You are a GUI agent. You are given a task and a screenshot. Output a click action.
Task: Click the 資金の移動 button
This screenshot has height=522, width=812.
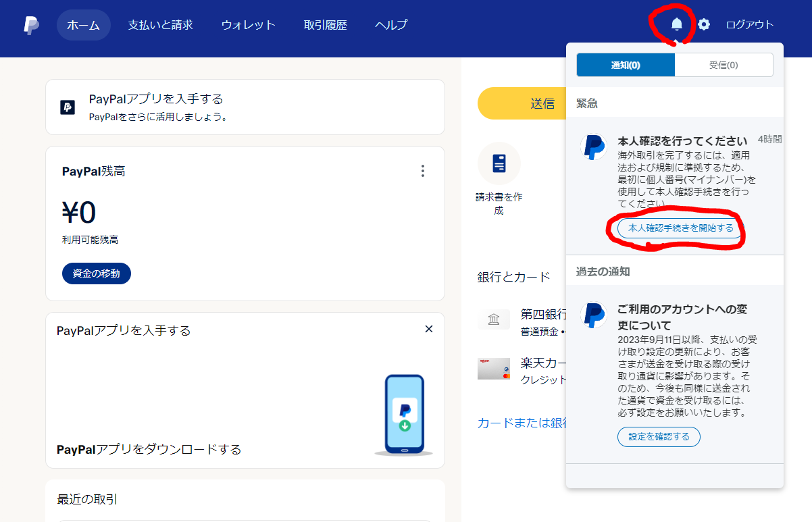96,273
